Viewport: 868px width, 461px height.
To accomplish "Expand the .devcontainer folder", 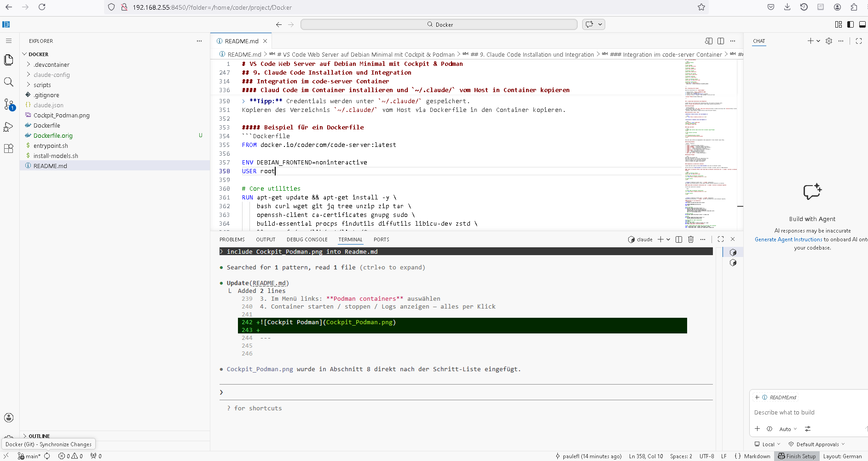I will [29, 64].
